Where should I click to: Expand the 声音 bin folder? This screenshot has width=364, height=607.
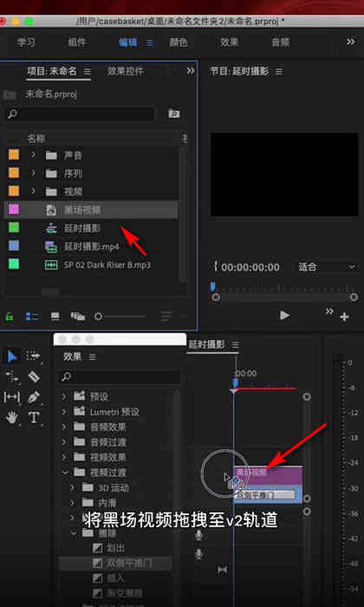(33, 155)
